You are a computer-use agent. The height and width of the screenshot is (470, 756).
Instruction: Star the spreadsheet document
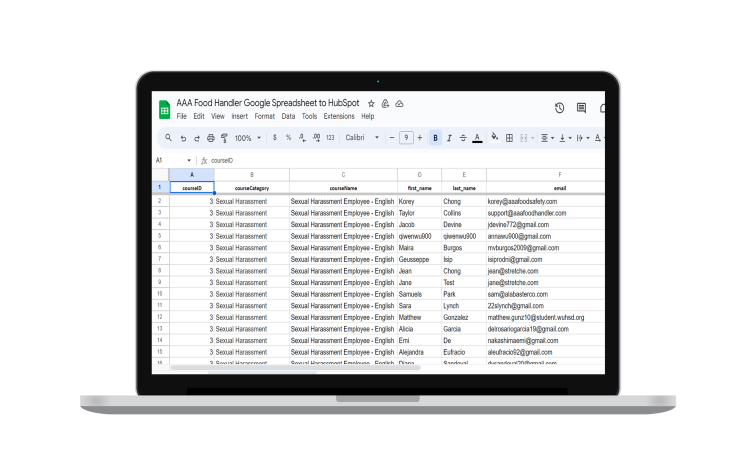(371, 104)
